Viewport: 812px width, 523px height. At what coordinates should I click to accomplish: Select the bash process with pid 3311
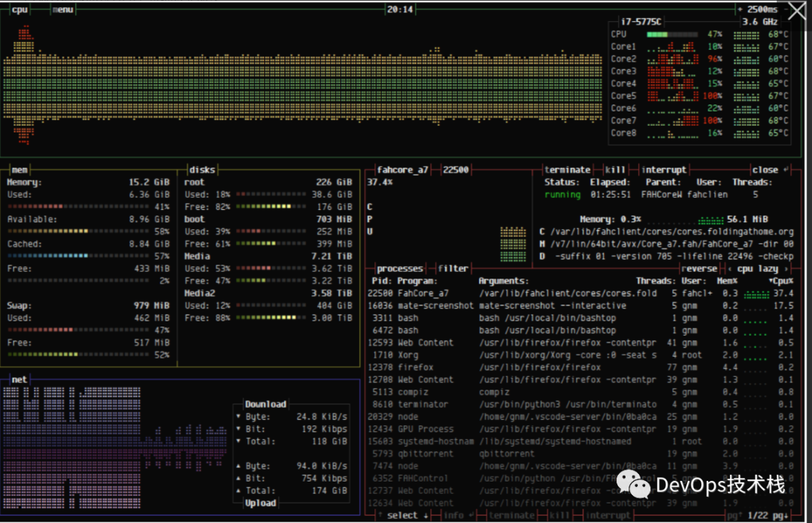tap(580, 318)
